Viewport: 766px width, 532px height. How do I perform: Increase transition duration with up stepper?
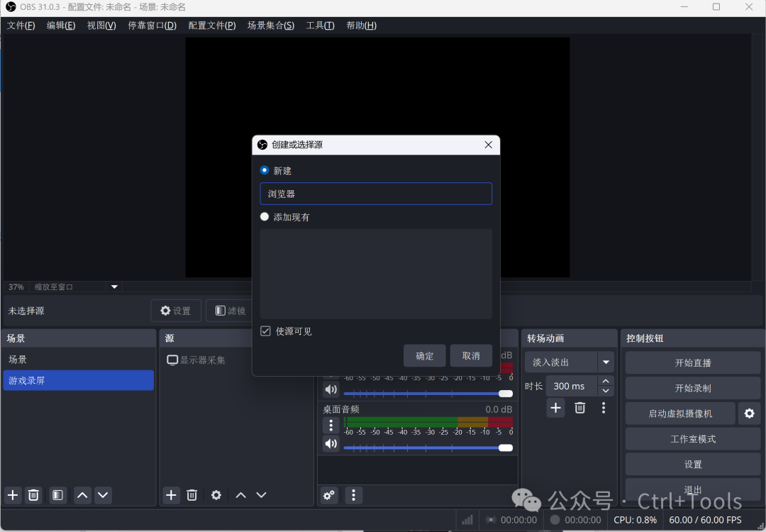pyautogui.click(x=605, y=382)
